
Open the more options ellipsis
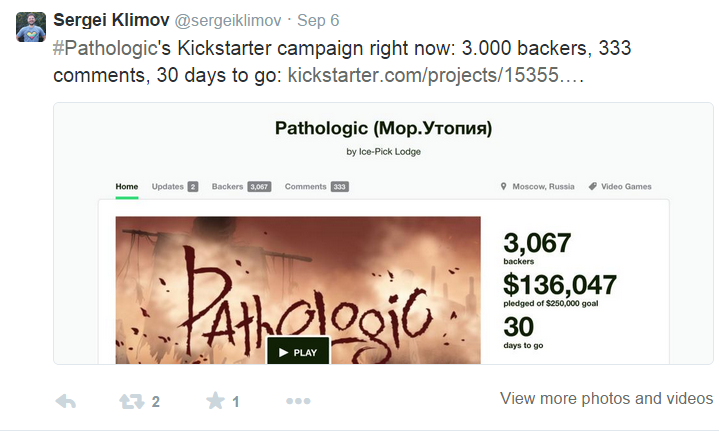[298, 401]
